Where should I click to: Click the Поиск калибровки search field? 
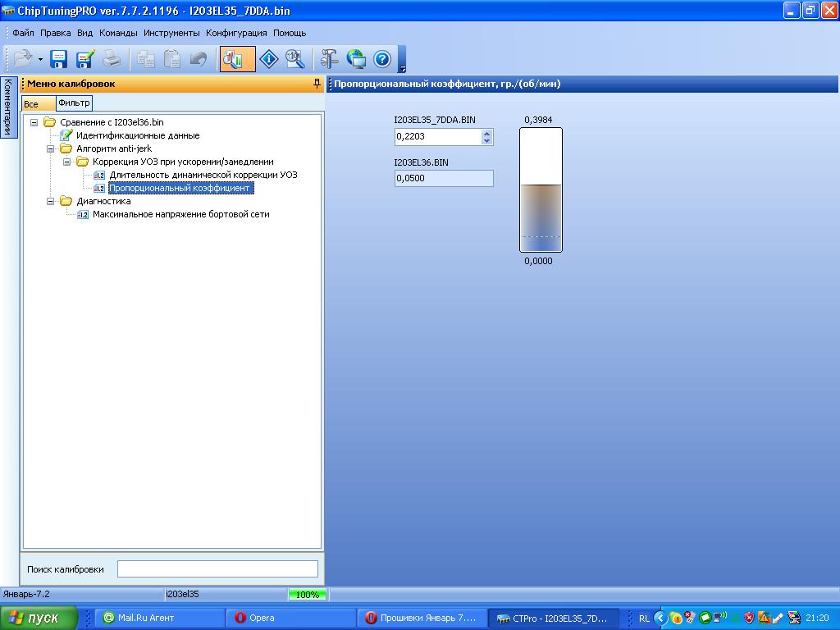tap(217, 569)
